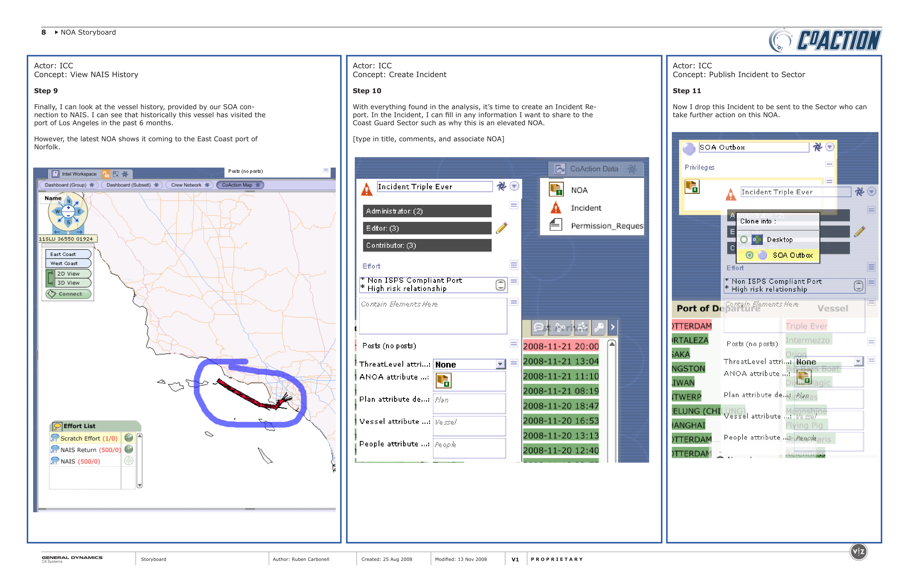Open the Dashboard (Subsetl) tab
Image resolution: width=909 pixels, height=588 pixels.
[132, 185]
